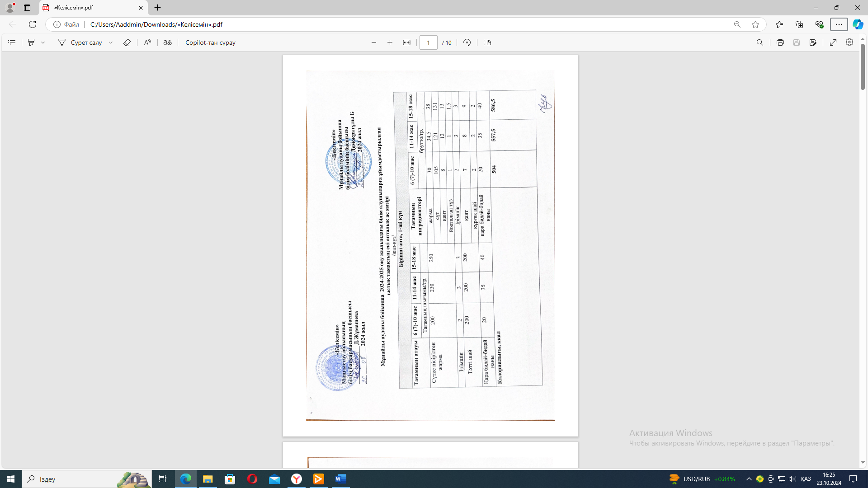Rotate the PDF page
This screenshot has height=488, width=868.
click(467, 42)
